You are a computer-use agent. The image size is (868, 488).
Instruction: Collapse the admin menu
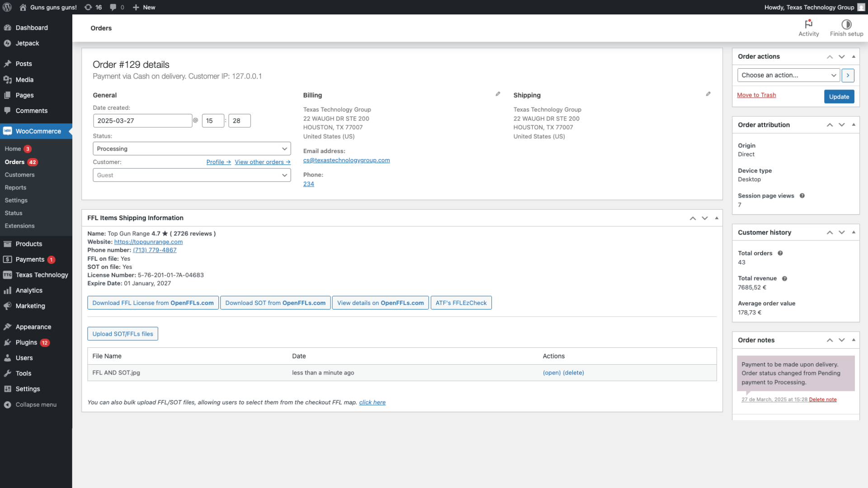[36, 404]
